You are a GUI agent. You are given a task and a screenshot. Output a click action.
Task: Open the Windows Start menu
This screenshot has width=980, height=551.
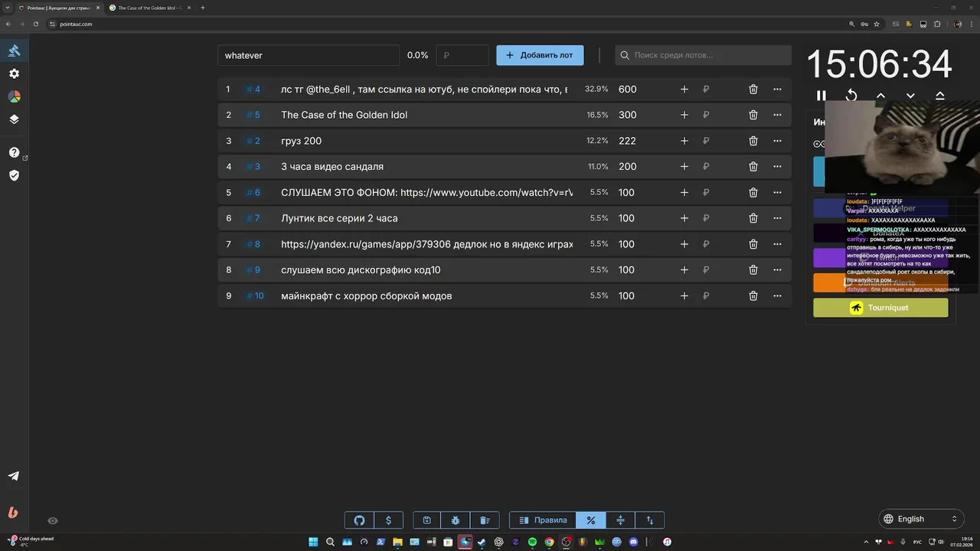313,542
